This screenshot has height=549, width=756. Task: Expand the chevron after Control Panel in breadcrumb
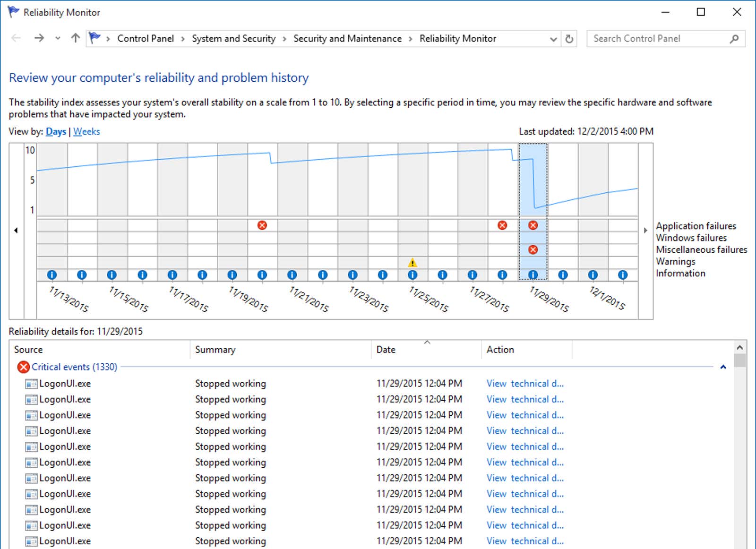pyautogui.click(x=183, y=39)
